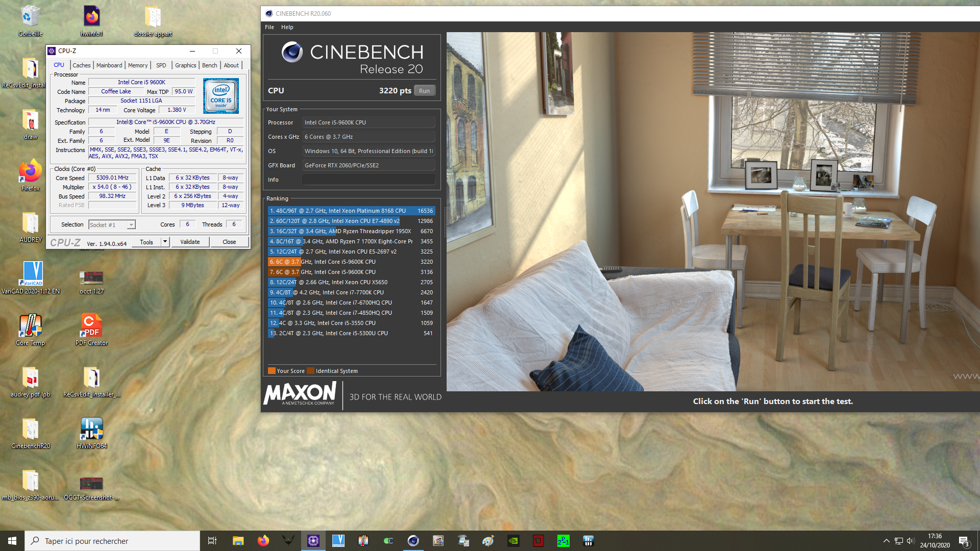Launch Core Temp from the desktop

coord(30,330)
